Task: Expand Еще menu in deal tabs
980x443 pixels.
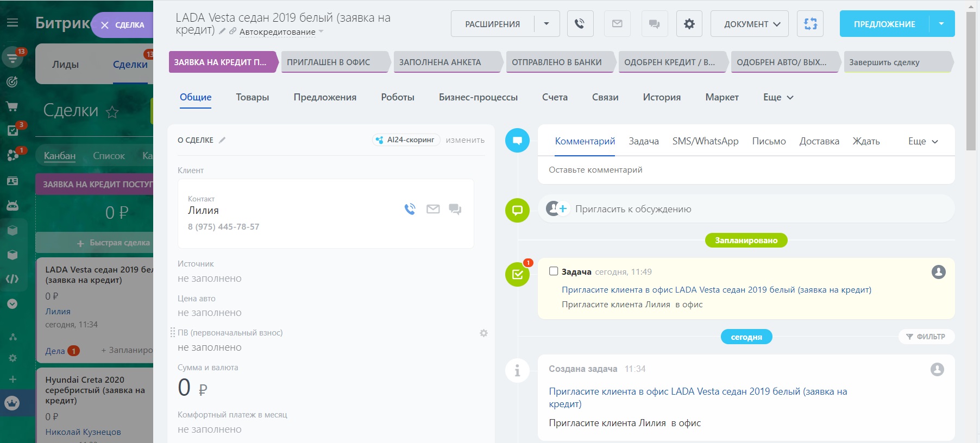Action: [778, 97]
